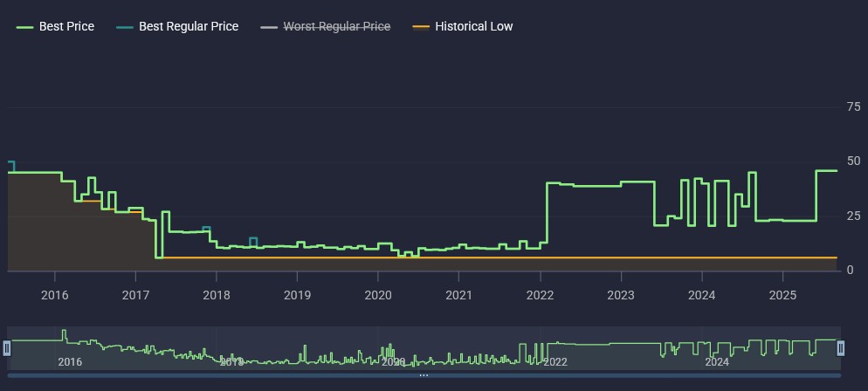Image resolution: width=868 pixels, height=391 pixels.
Task: Toggle the Best Regular Price legend entry
Action: (177, 26)
